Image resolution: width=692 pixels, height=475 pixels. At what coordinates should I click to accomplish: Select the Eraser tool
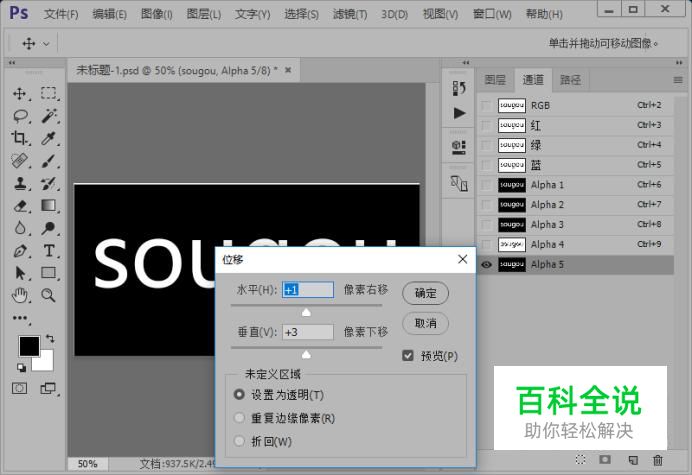click(x=20, y=206)
